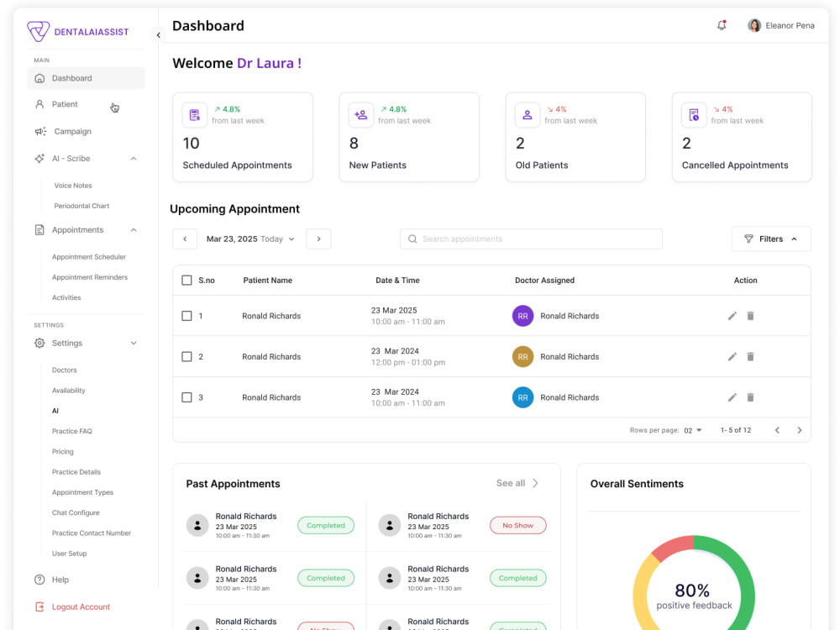The height and width of the screenshot is (630, 840).
Task: Check the box for appointment row 1
Action: point(186,316)
